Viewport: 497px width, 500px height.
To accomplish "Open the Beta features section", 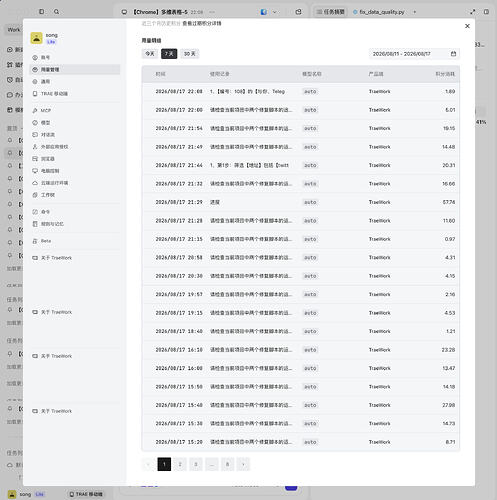I will point(75,241).
